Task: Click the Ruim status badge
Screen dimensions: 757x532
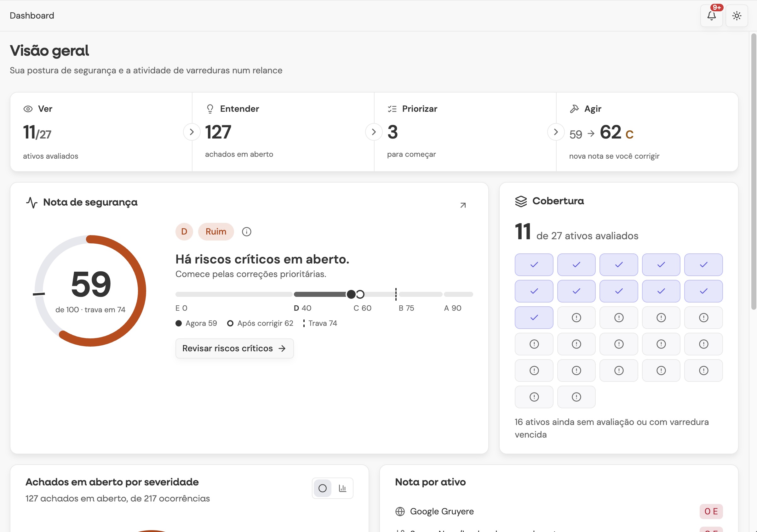Action: tap(216, 232)
